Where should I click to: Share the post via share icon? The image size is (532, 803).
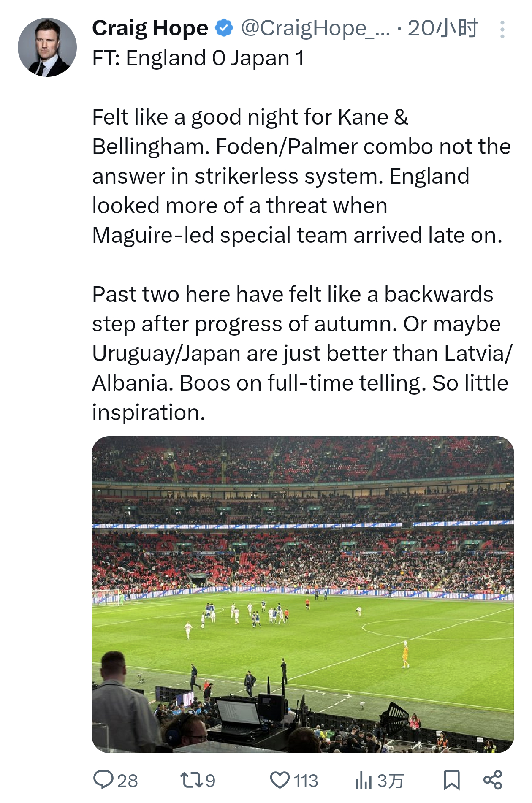tap(492, 780)
